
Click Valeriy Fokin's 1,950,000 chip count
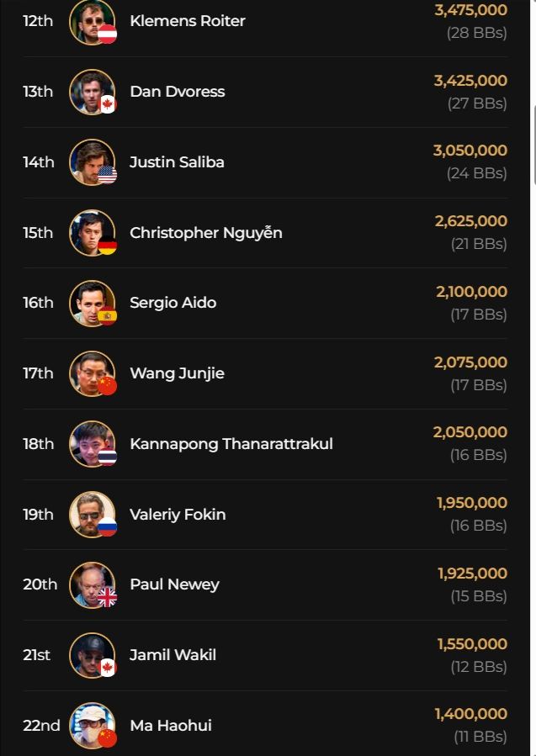click(472, 503)
